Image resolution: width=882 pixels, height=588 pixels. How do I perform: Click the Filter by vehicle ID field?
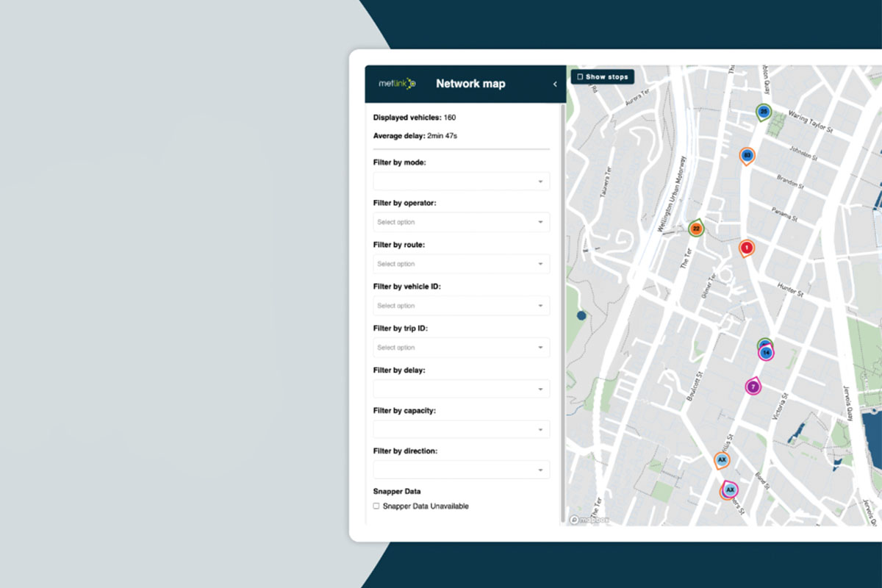[x=461, y=305]
